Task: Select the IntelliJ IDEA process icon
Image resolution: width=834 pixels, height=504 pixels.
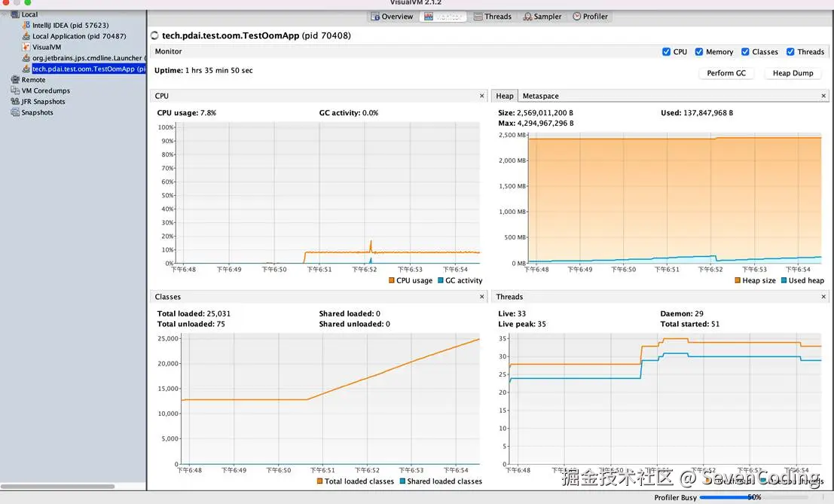Action: (x=26, y=26)
